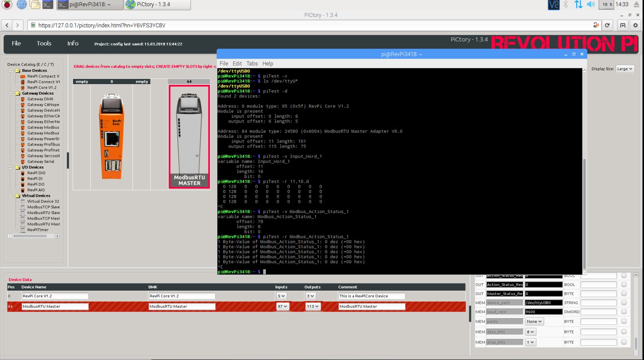644x360 pixels.
Task: Open terminal File menu
Action: pos(224,64)
